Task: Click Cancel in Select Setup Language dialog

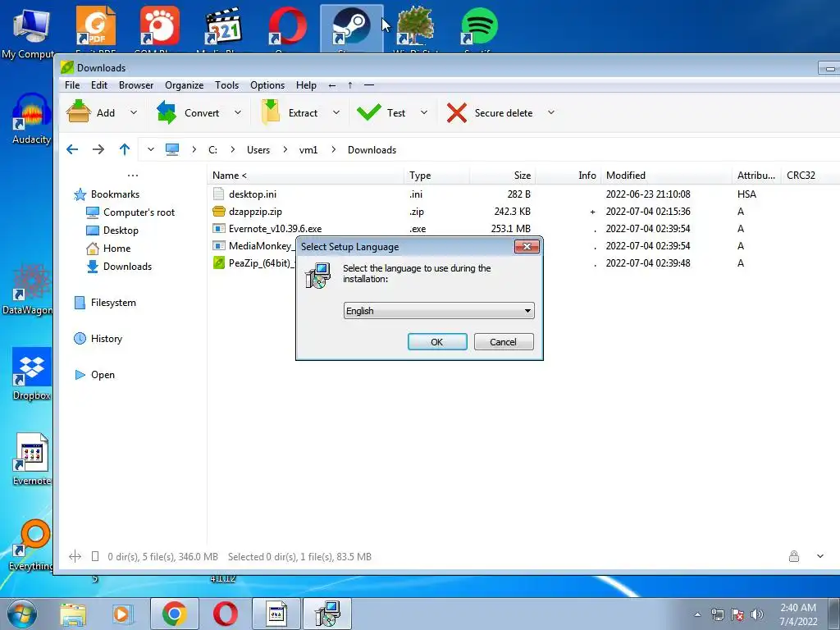Action: (x=504, y=342)
